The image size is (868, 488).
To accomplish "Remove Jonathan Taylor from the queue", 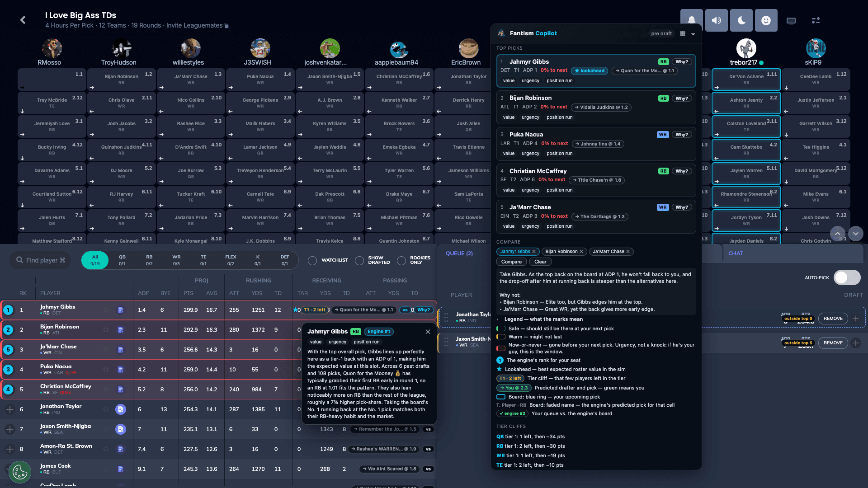I will coord(833,319).
